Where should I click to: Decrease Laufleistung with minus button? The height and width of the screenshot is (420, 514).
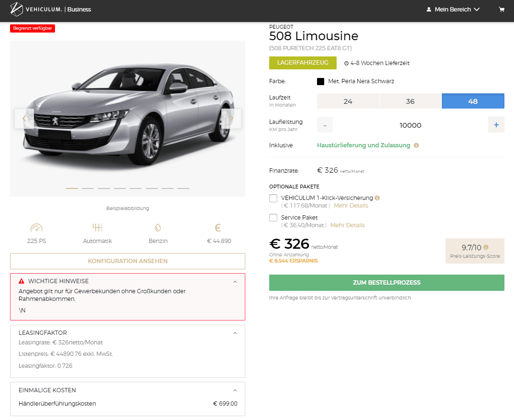[325, 125]
